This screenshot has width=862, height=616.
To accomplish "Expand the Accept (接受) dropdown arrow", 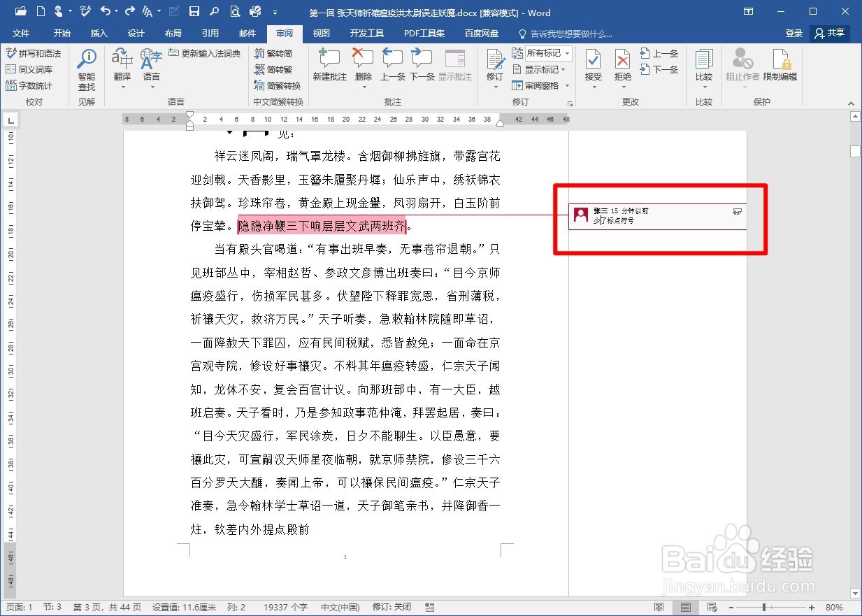I will point(594,87).
